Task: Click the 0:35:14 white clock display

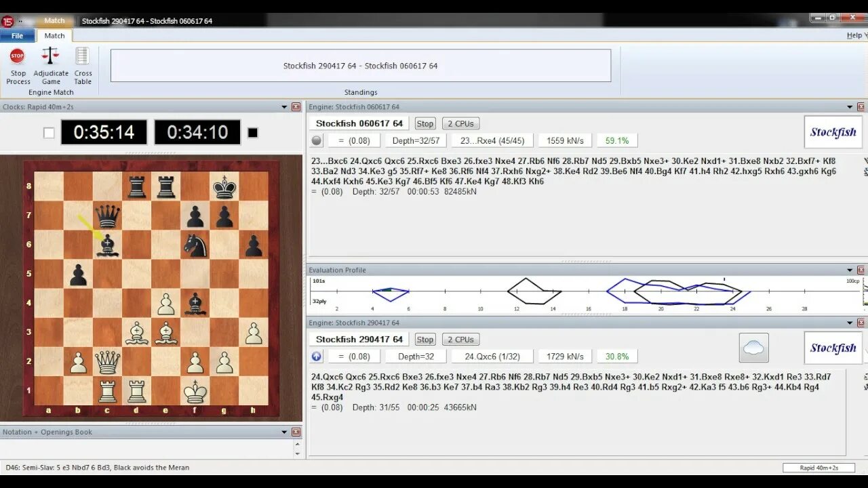Action: pos(104,132)
